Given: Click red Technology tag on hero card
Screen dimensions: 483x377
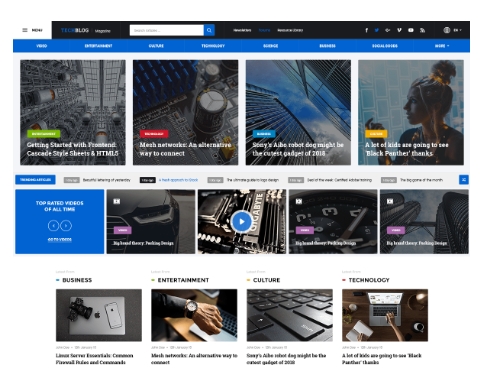Looking at the screenshot, I should 154,134.
